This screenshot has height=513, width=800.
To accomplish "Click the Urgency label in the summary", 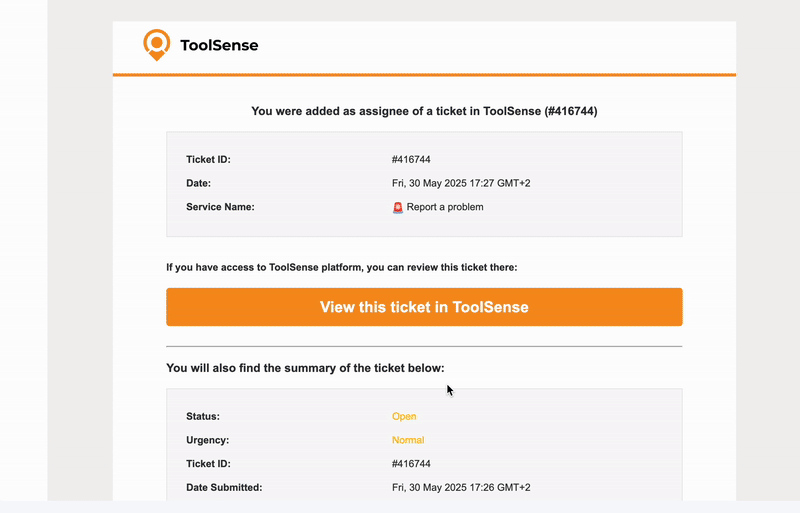I will point(207,440).
